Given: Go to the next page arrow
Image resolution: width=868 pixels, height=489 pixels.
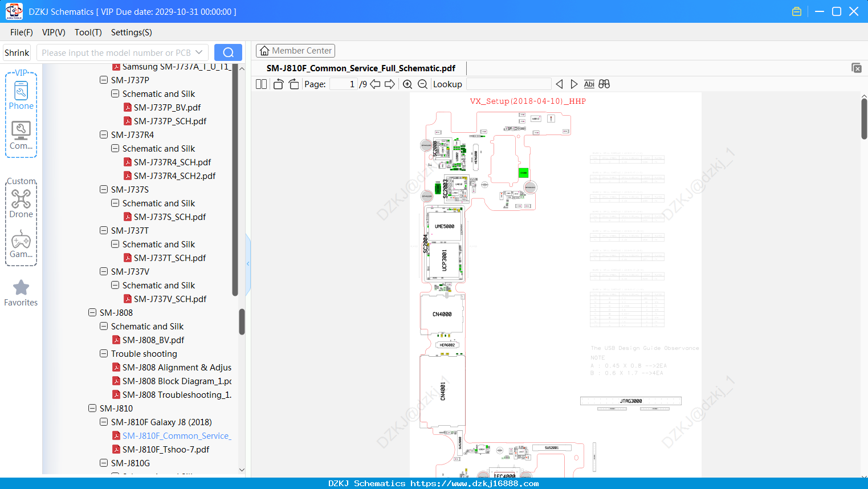Looking at the screenshot, I should coord(390,84).
